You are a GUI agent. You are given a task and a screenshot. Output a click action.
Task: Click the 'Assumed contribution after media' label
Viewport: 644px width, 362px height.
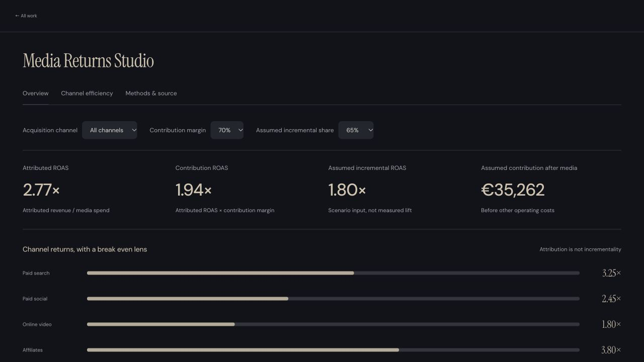pos(529,168)
